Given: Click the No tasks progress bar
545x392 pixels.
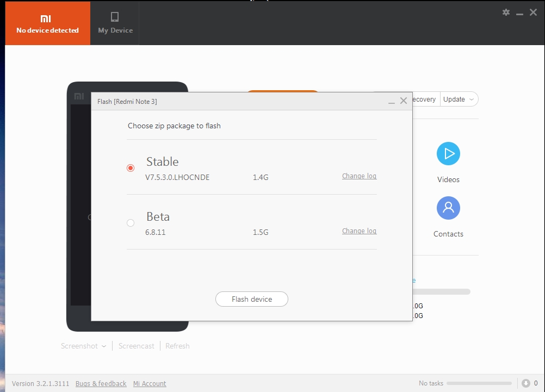Looking at the screenshot, I should click(479, 383).
